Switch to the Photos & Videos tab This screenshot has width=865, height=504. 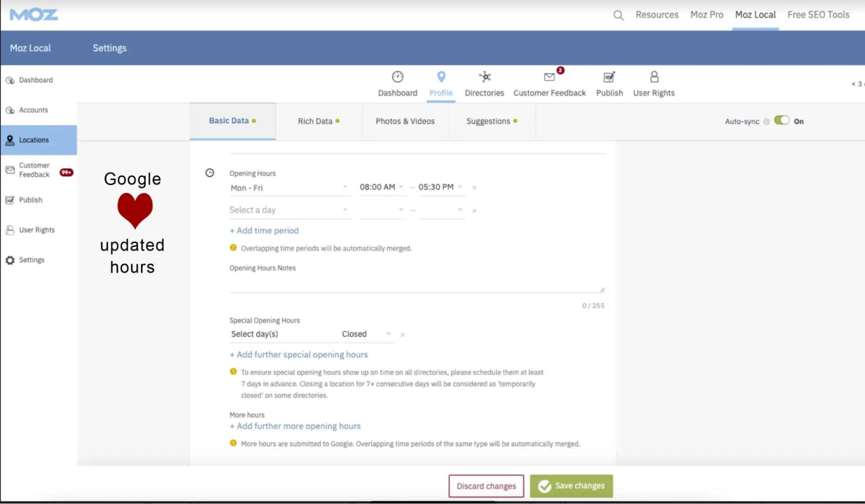coord(405,122)
